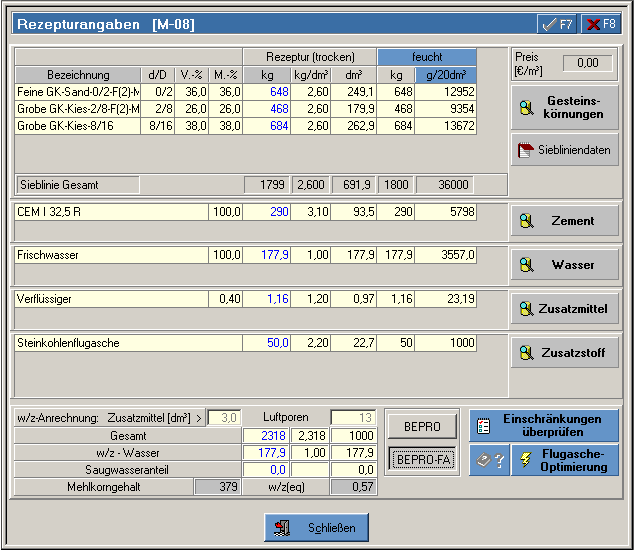Open the Zusatzstoff selection
Viewport: 634px width, 550px height.
[564, 352]
